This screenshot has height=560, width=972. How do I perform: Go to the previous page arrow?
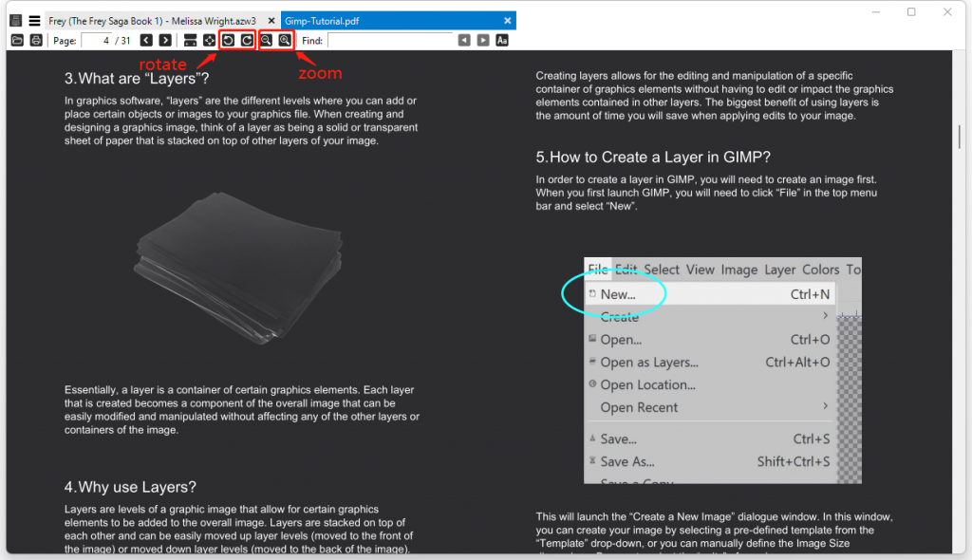[x=146, y=41]
